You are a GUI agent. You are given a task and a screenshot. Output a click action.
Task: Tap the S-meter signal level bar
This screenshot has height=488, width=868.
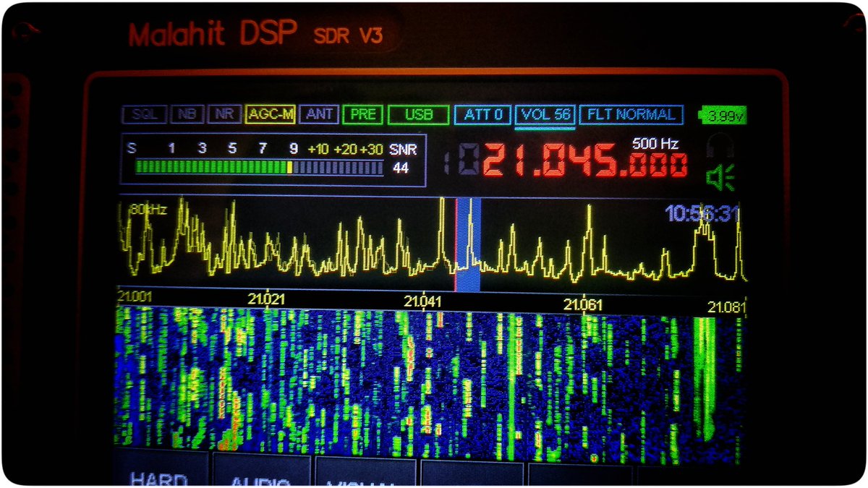pos(259,168)
